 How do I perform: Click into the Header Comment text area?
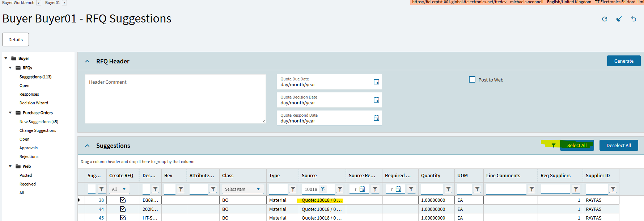coord(175,99)
